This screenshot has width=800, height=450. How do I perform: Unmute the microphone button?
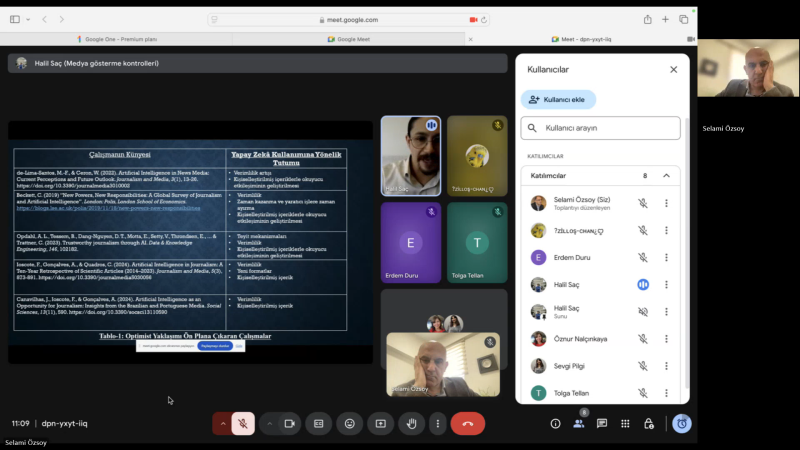point(243,423)
